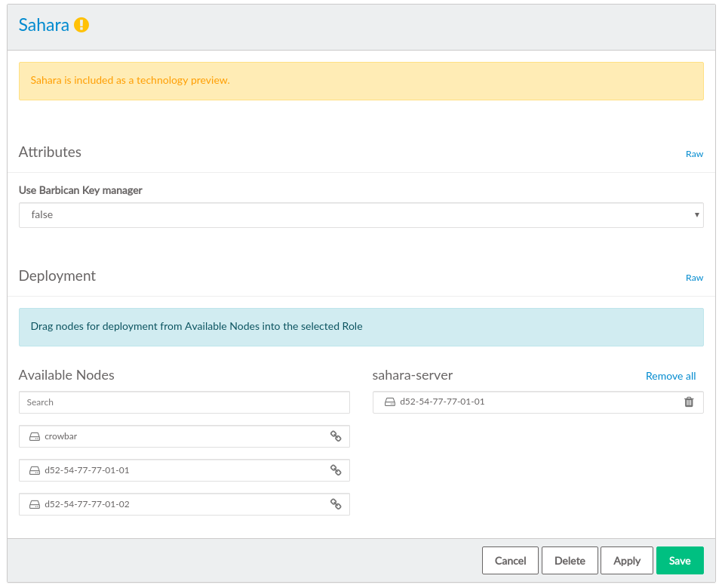
Task: Open Raw view for Attributes section
Action: coord(694,154)
